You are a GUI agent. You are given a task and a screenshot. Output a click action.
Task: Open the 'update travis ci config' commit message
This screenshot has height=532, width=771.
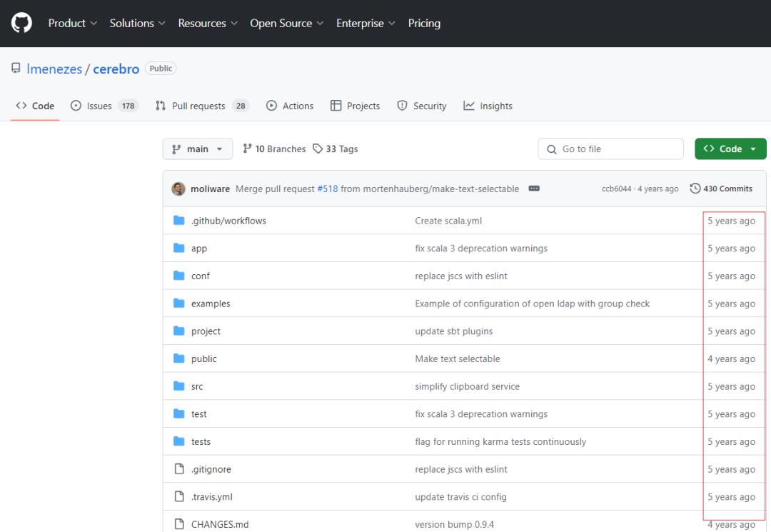coord(460,496)
